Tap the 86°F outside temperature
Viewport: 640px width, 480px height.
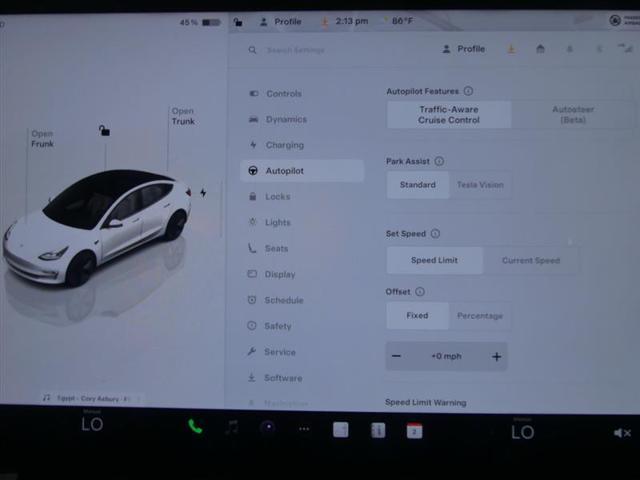click(402, 21)
